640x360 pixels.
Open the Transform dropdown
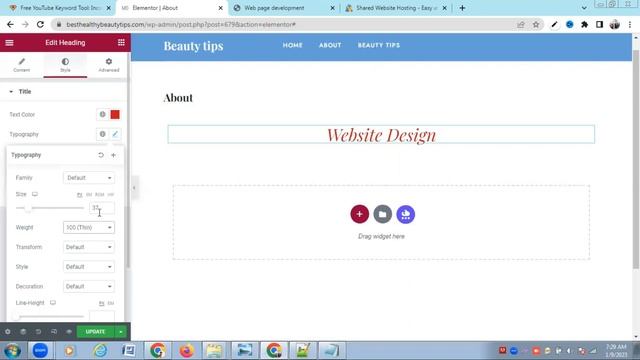pyautogui.click(x=89, y=247)
